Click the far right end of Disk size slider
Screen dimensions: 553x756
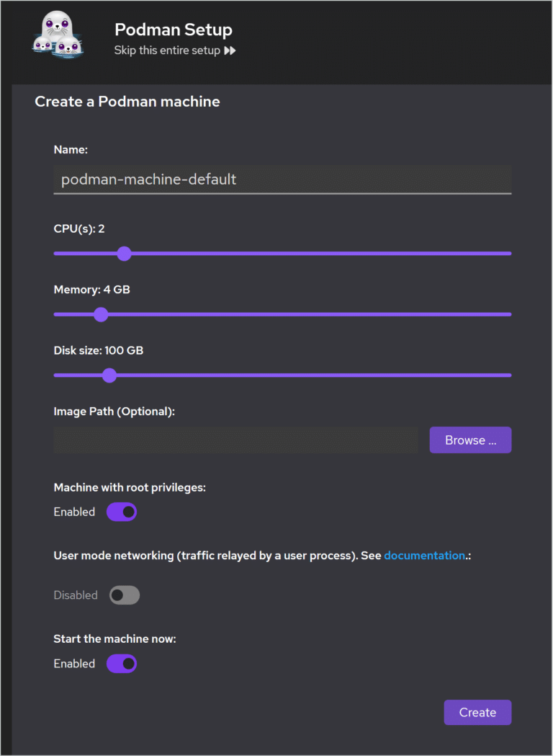pyautogui.click(x=509, y=375)
